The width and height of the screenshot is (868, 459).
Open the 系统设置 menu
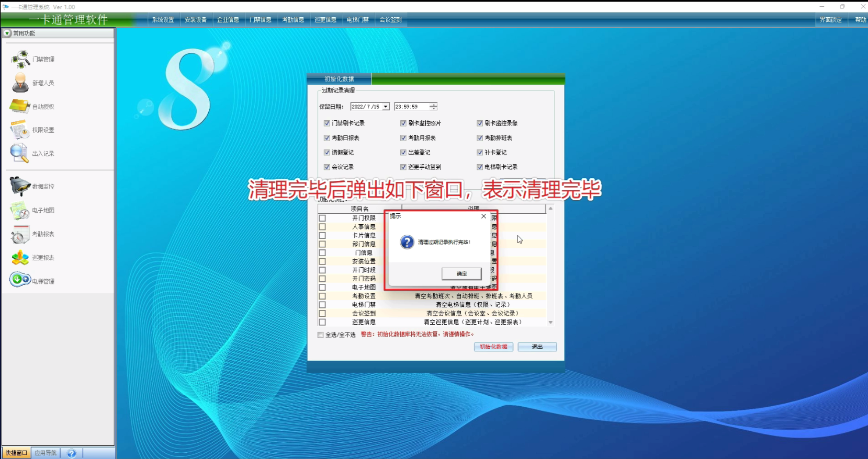click(x=163, y=20)
